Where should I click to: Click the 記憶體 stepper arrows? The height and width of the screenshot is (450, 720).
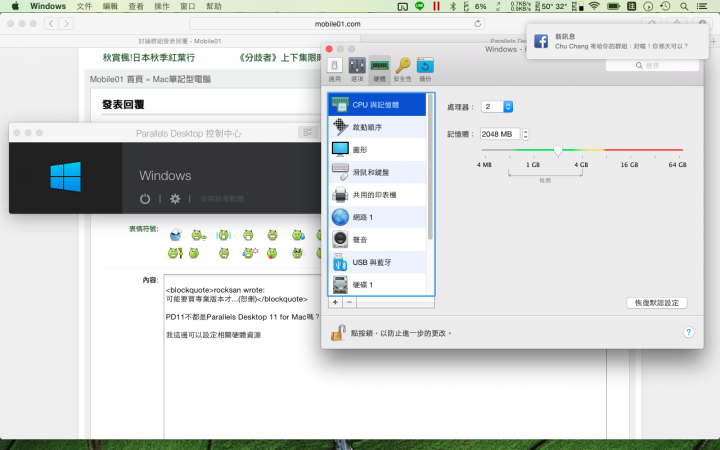click(x=526, y=134)
